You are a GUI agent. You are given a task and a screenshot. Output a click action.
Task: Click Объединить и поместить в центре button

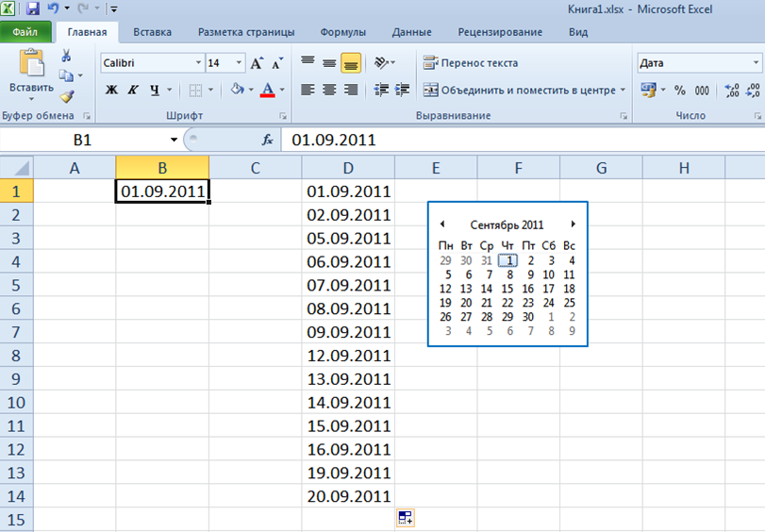pos(522,91)
